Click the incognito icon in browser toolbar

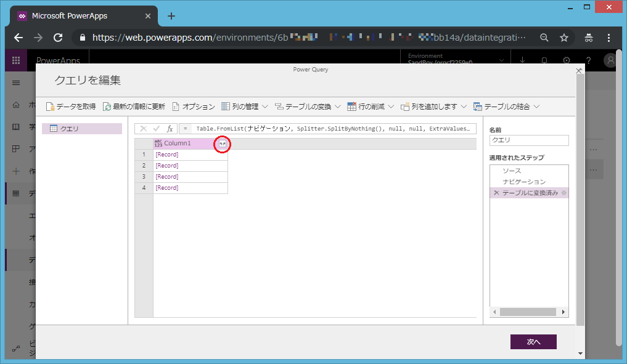click(x=589, y=38)
